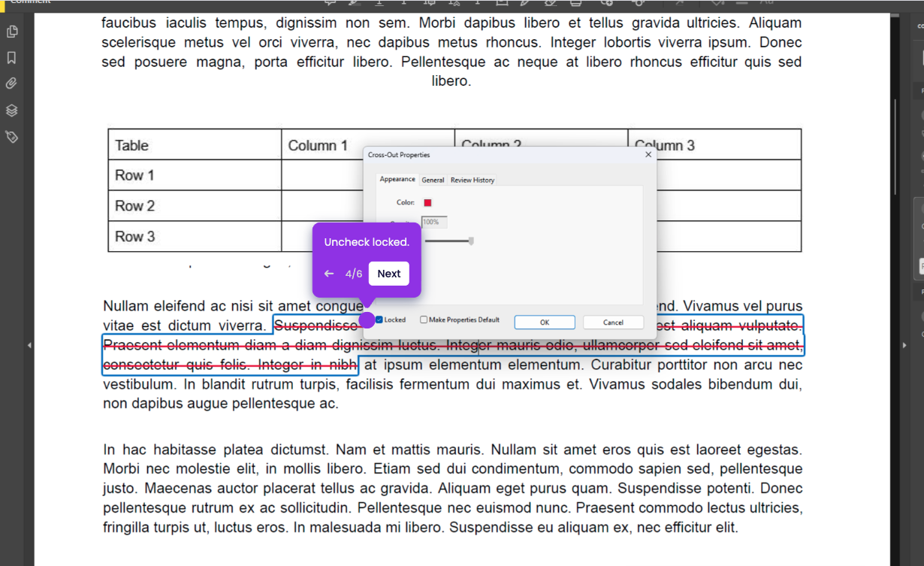
Task: Click the "Row 2" table cell
Action: click(195, 205)
